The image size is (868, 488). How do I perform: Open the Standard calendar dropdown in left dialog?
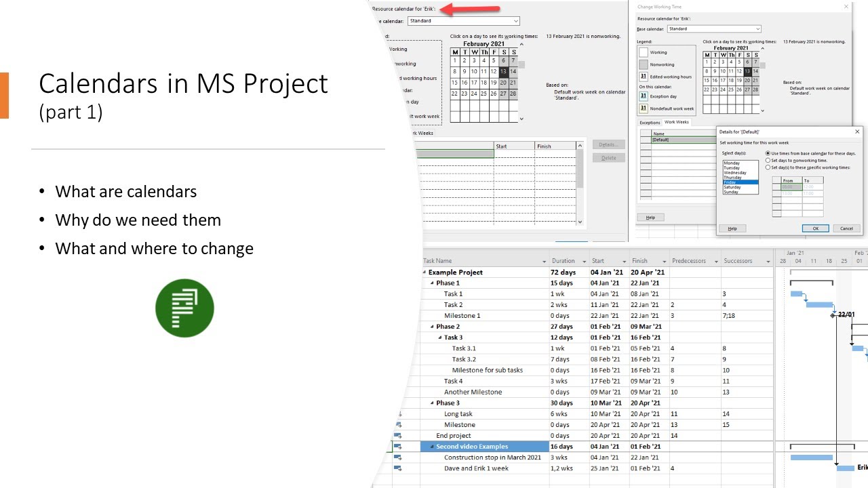516,21
